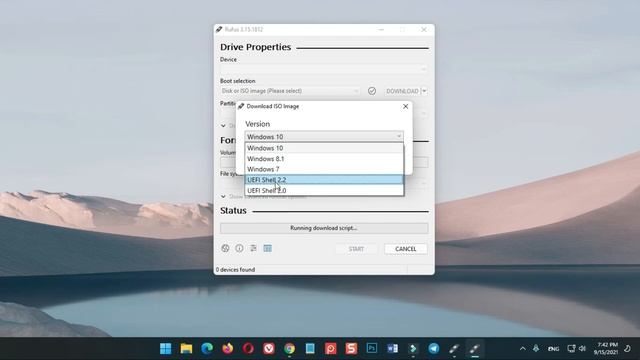
Task: Click the Running download script status bar
Action: tap(324, 228)
